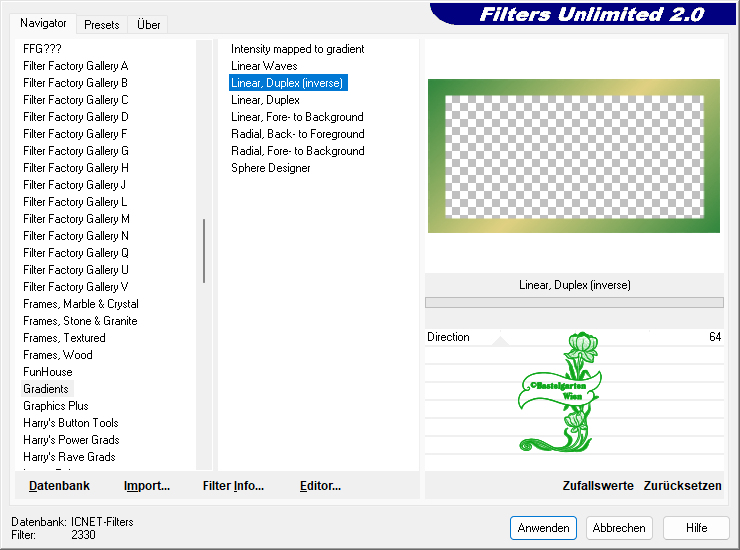Select Linear Waves filter
This screenshot has height=550, width=740.
(x=264, y=66)
